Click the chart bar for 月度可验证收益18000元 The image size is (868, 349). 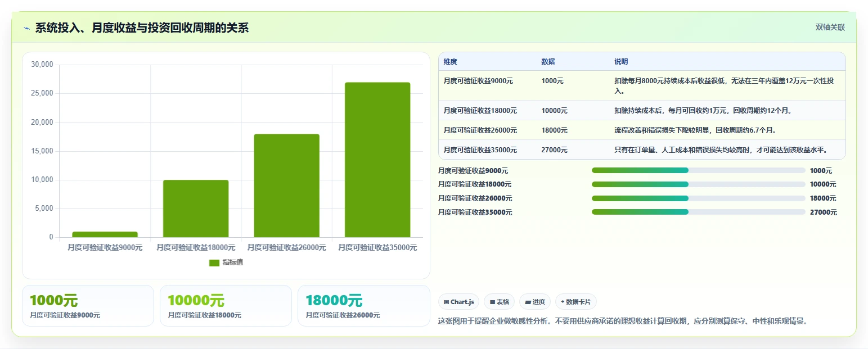(x=196, y=209)
